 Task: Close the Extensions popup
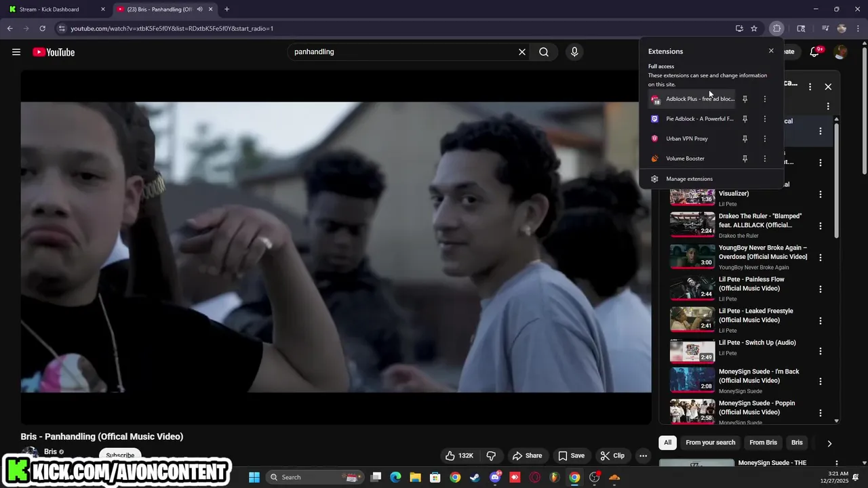(771, 51)
